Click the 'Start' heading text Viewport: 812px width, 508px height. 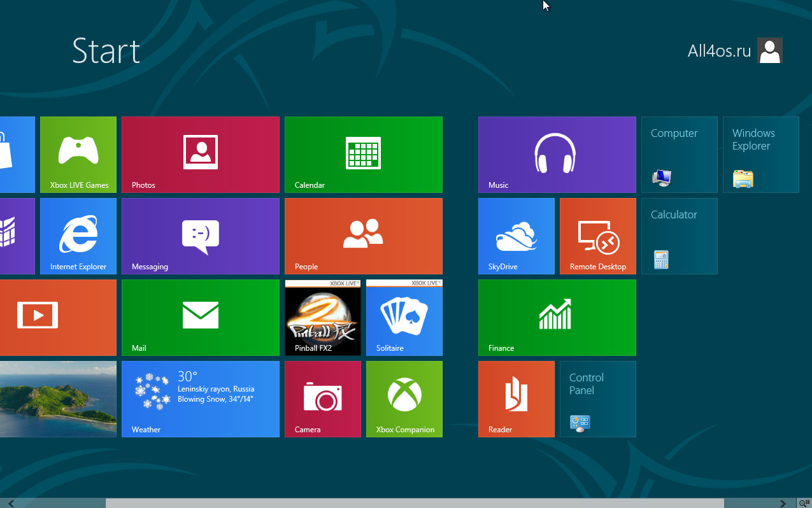click(x=106, y=51)
